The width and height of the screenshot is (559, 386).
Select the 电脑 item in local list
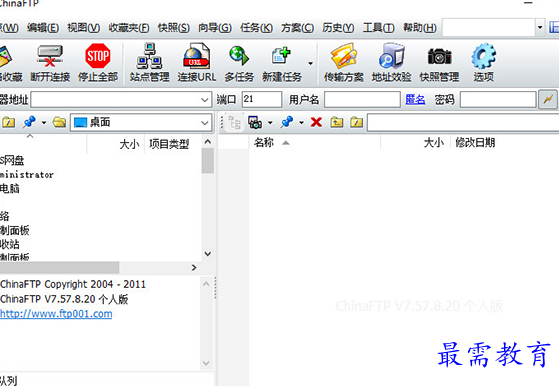tap(10, 189)
